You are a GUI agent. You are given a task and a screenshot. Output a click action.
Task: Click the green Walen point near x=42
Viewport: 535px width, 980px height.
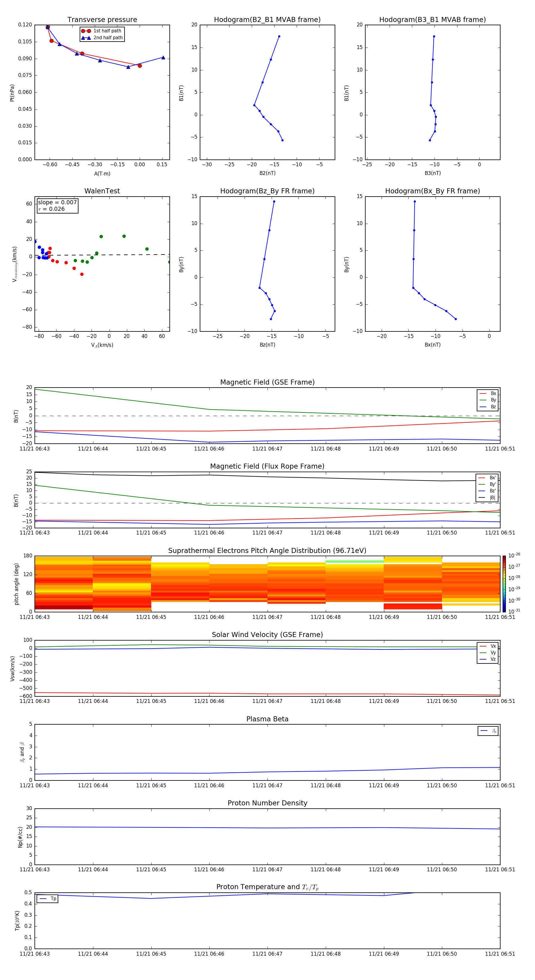point(147,249)
